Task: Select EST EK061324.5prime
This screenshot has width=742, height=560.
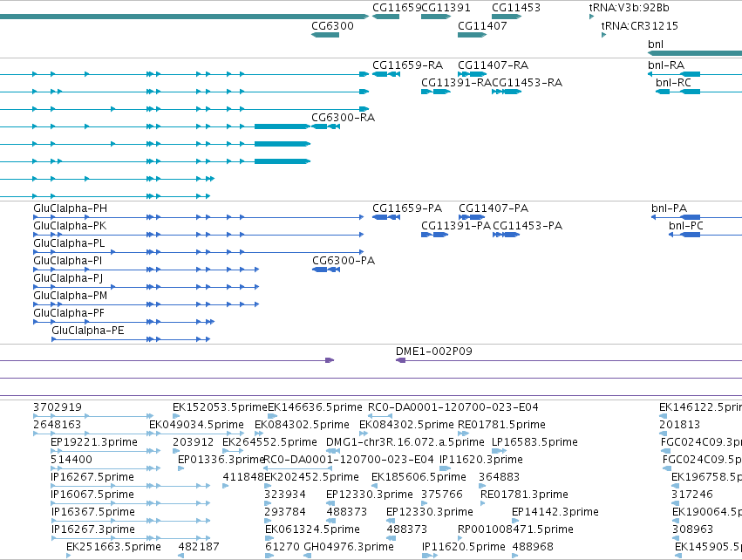Action: tap(312, 529)
